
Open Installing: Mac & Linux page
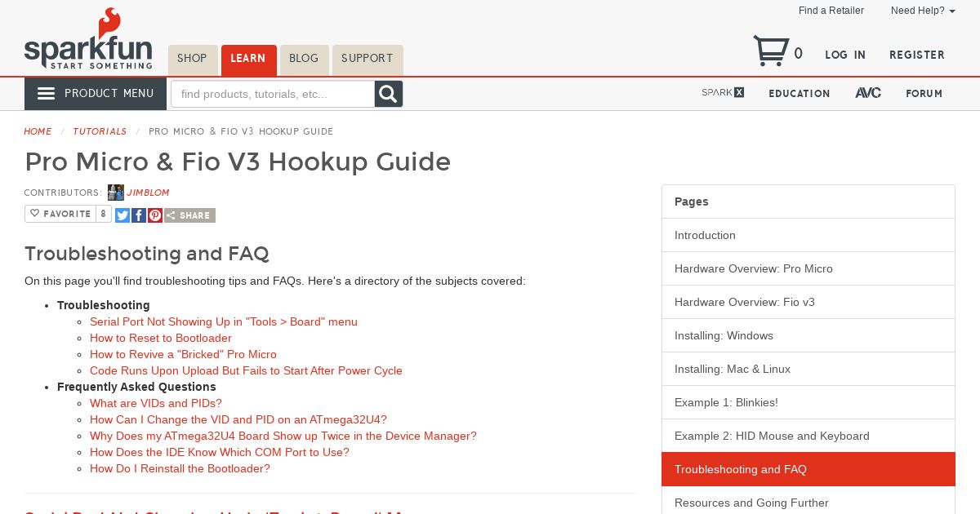pyautogui.click(x=808, y=369)
